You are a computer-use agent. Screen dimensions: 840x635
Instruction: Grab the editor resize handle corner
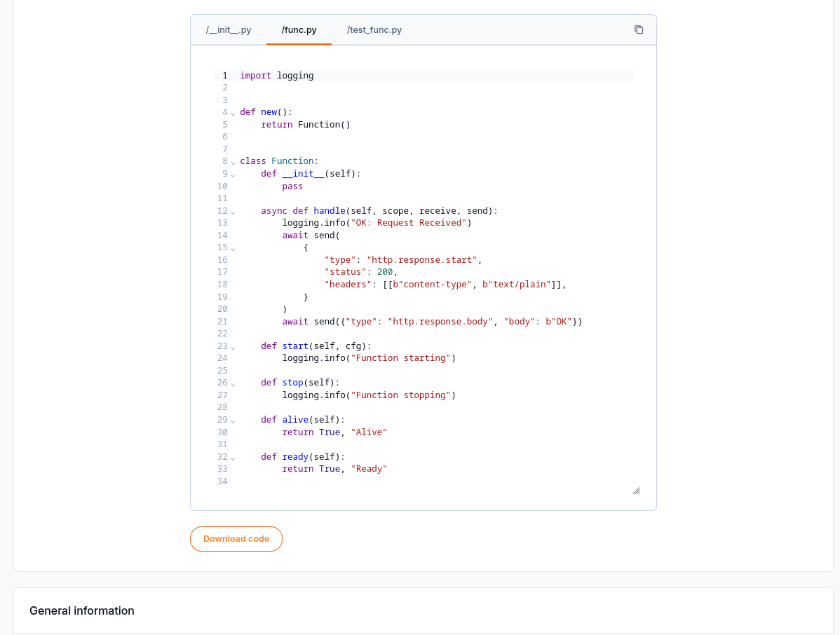tap(636, 491)
